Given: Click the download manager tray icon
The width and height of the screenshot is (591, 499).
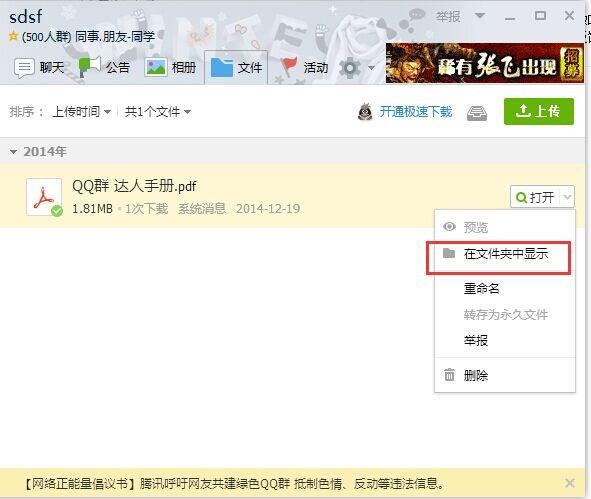Looking at the screenshot, I should pyautogui.click(x=477, y=113).
